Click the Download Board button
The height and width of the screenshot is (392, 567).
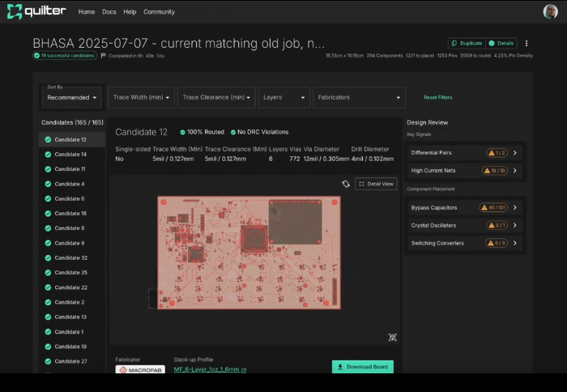pyautogui.click(x=363, y=367)
